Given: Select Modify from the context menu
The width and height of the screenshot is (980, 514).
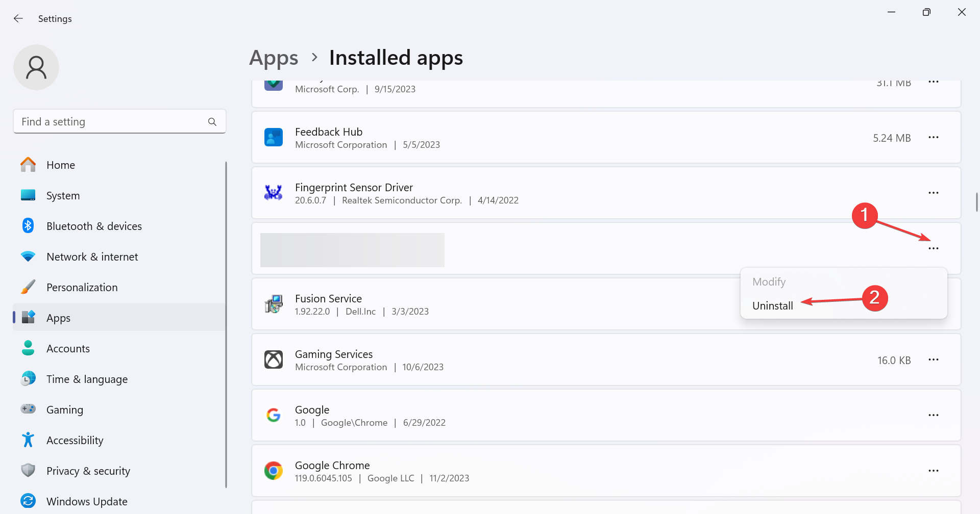Looking at the screenshot, I should click(769, 281).
